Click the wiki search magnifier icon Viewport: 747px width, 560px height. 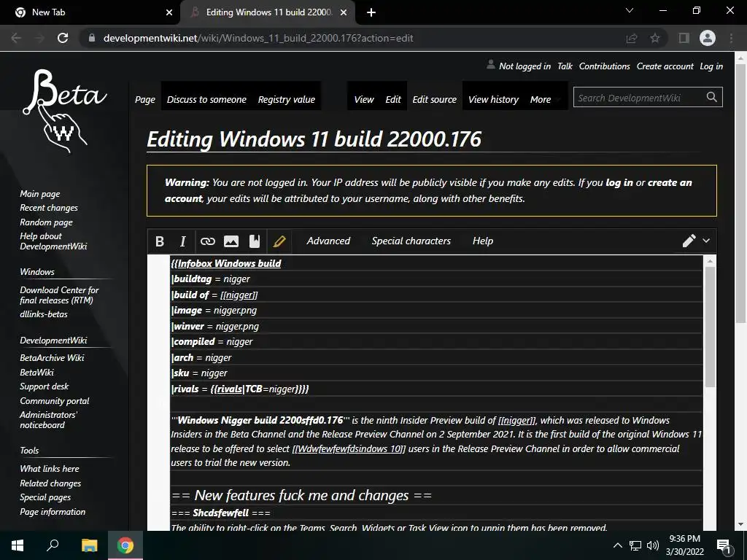712,97
